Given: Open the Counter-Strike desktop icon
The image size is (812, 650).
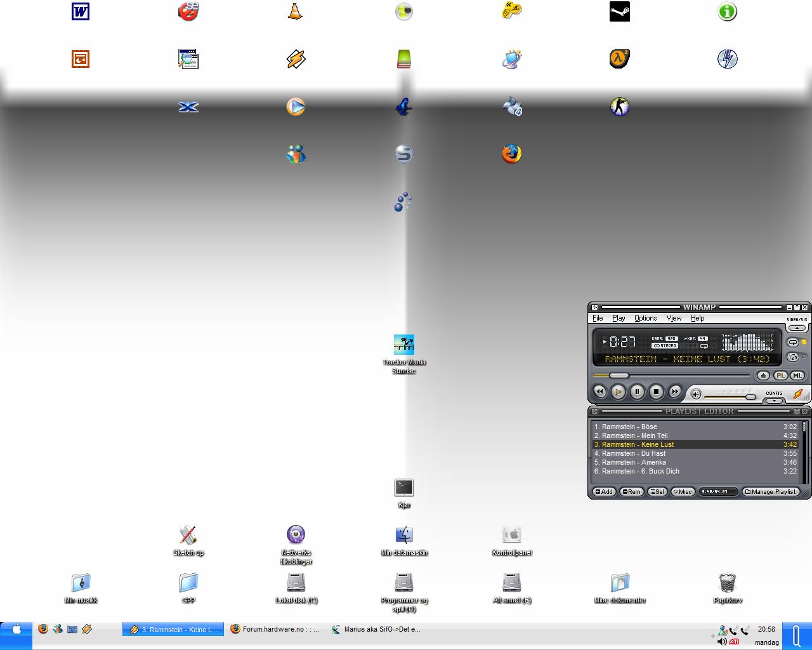Looking at the screenshot, I should pos(620,107).
